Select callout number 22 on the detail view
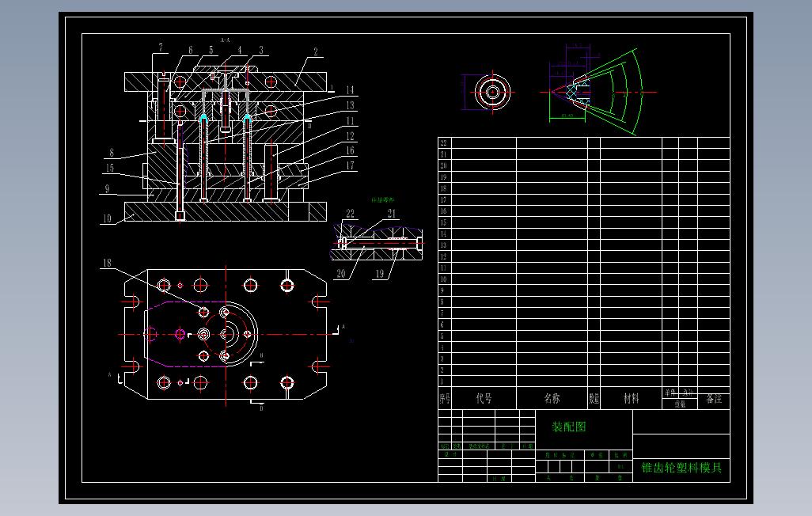812x516 pixels. coord(350,214)
